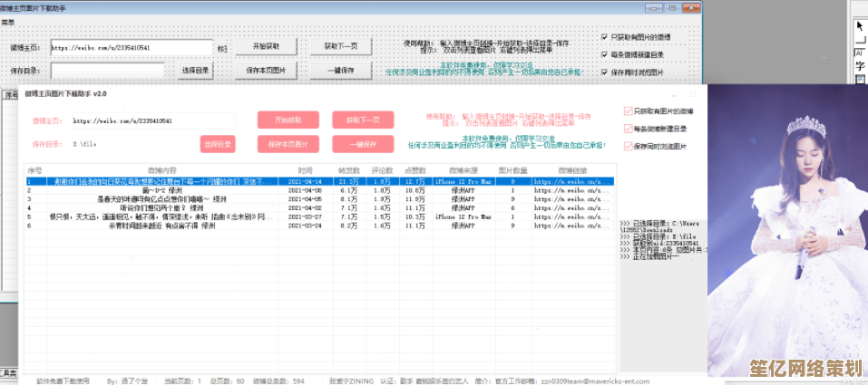Sort the list by 转发数 column header
The height and width of the screenshot is (385, 868).
point(348,169)
